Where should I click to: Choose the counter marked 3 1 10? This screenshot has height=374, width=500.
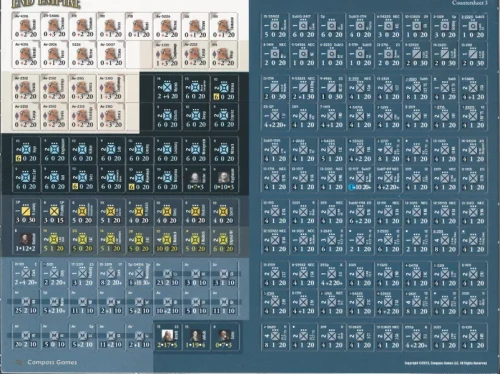[x=224, y=275]
